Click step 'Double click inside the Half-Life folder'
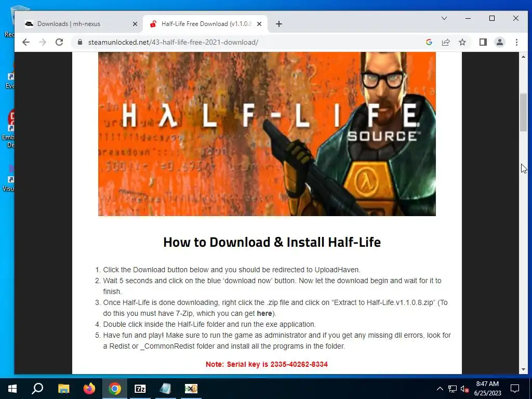This screenshot has height=399, width=532. coord(209,324)
